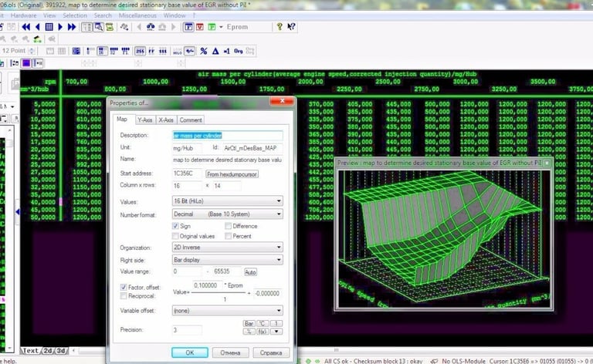This screenshot has width=593, height=364.
Task: Click the purple square color toolbar icon
Action: tap(26, 63)
